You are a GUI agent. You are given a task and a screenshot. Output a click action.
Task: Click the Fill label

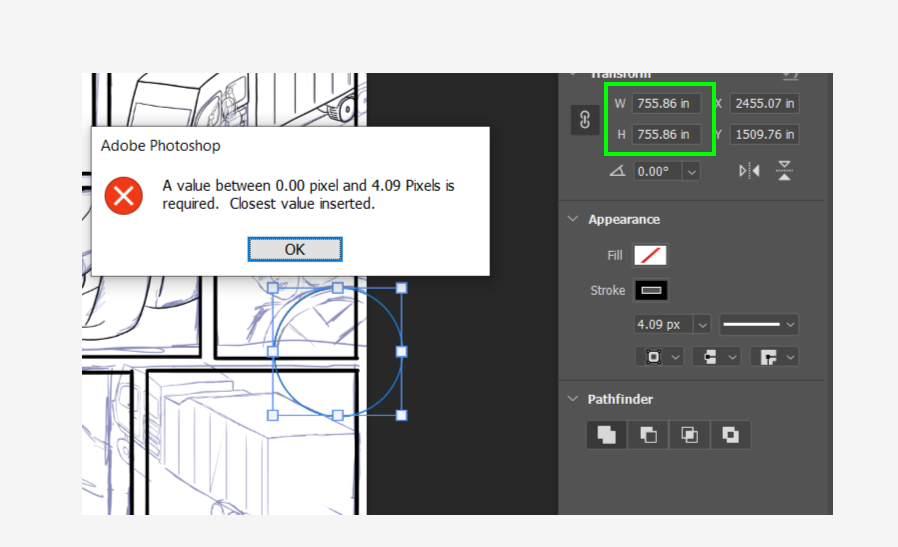click(615, 255)
